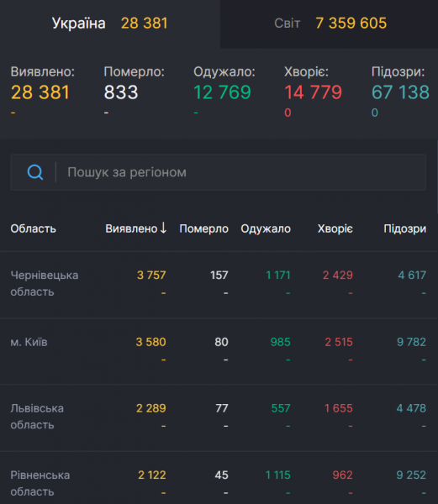
Task: Click the 9 782 suspected cell for Київ
Action: (x=411, y=342)
